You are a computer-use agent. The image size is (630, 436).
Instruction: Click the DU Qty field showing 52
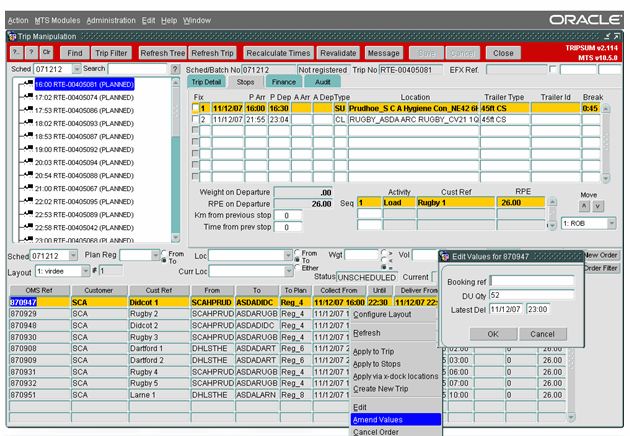coord(532,295)
